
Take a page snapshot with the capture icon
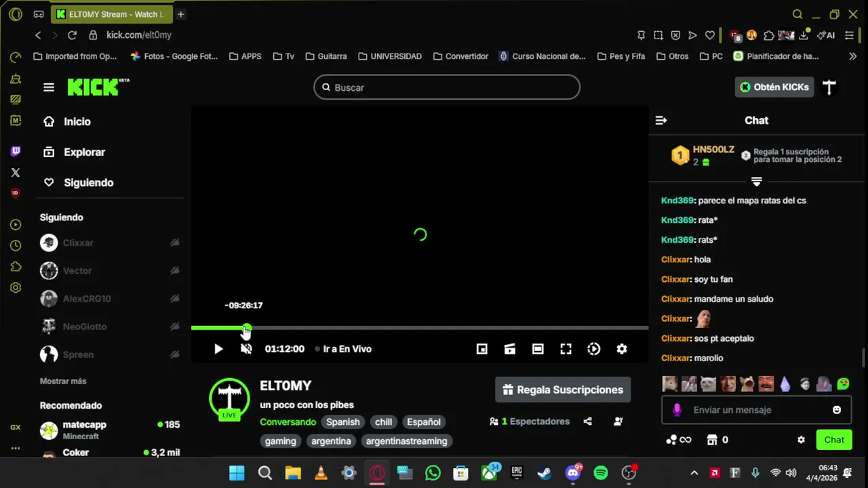(658, 35)
